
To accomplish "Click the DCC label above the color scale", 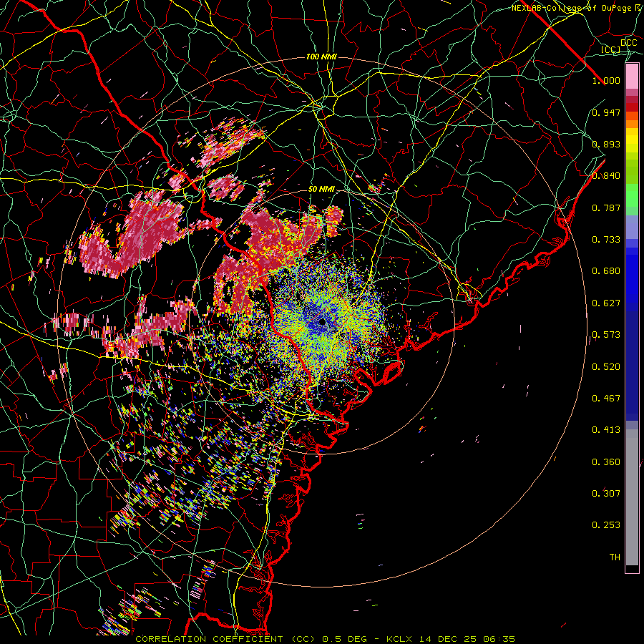I will coord(628,43).
